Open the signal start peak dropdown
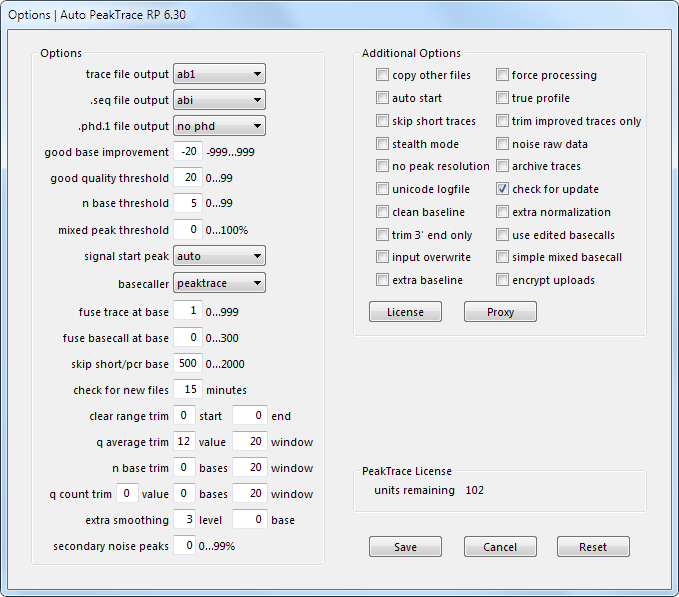This screenshot has height=597, width=679. [x=219, y=256]
